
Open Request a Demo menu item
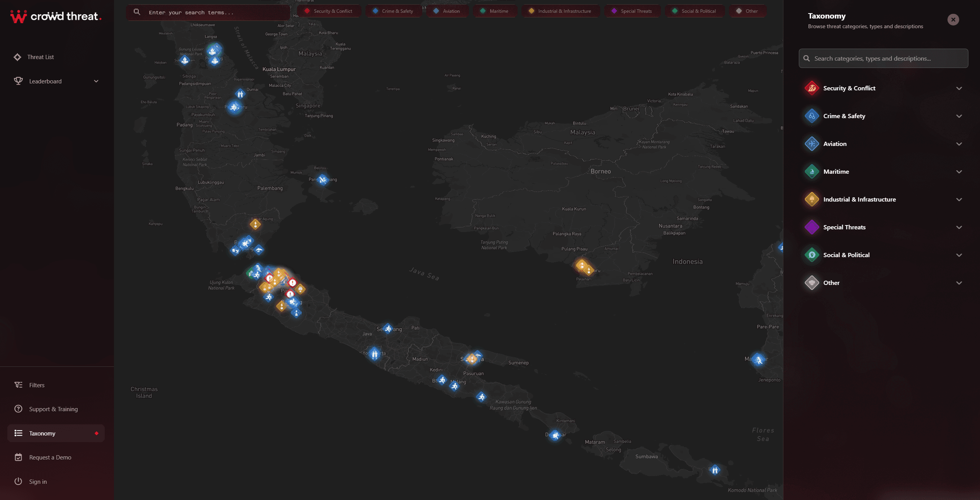click(x=56, y=457)
